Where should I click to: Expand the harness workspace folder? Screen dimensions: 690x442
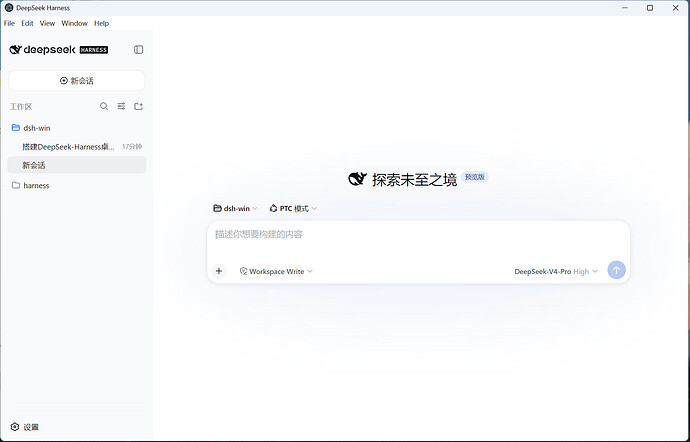[x=77, y=185]
